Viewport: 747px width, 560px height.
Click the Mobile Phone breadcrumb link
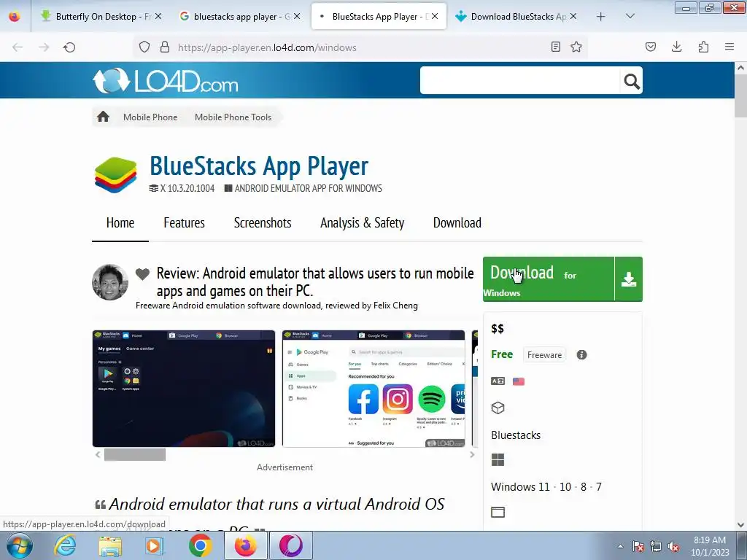[x=150, y=117]
